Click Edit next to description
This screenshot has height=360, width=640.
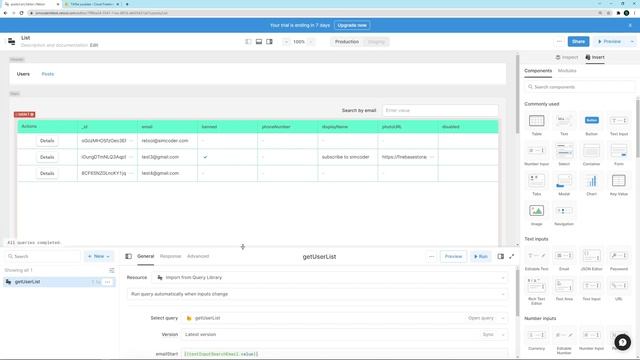click(x=94, y=45)
